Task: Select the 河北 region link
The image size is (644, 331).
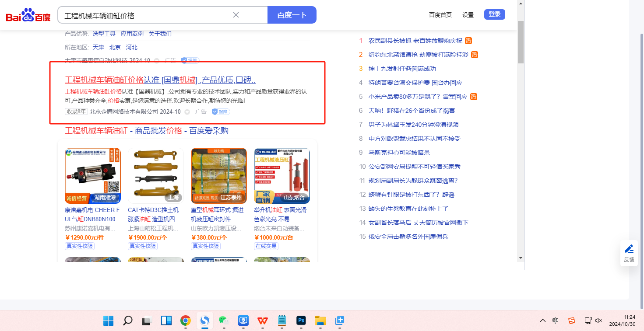Action: tap(132, 47)
